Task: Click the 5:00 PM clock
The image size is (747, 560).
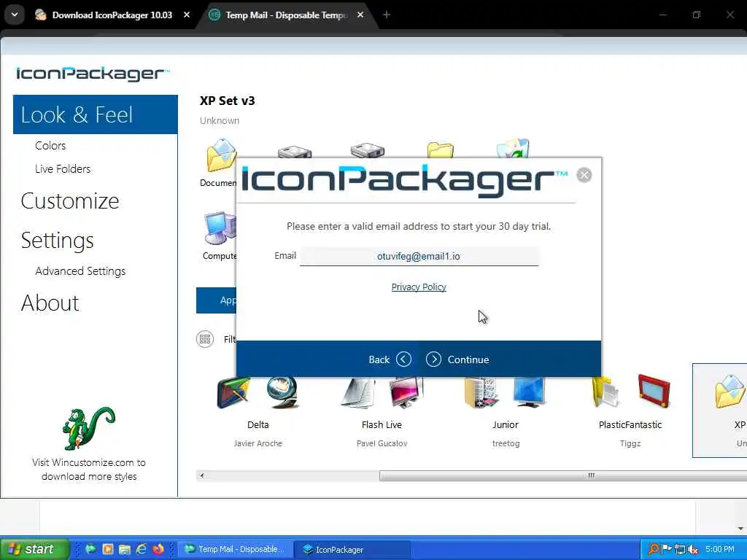Action: tap(720, 550)
